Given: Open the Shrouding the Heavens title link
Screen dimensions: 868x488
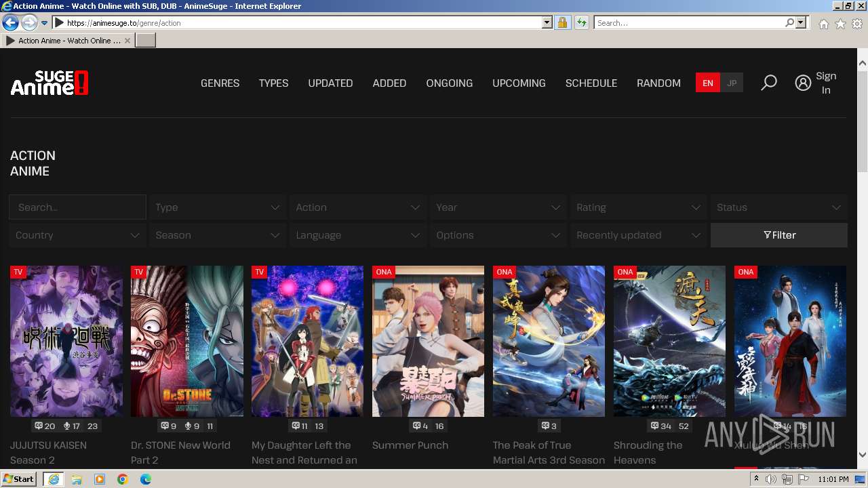Looking at the screenshot, I should [x=648, y=453].
